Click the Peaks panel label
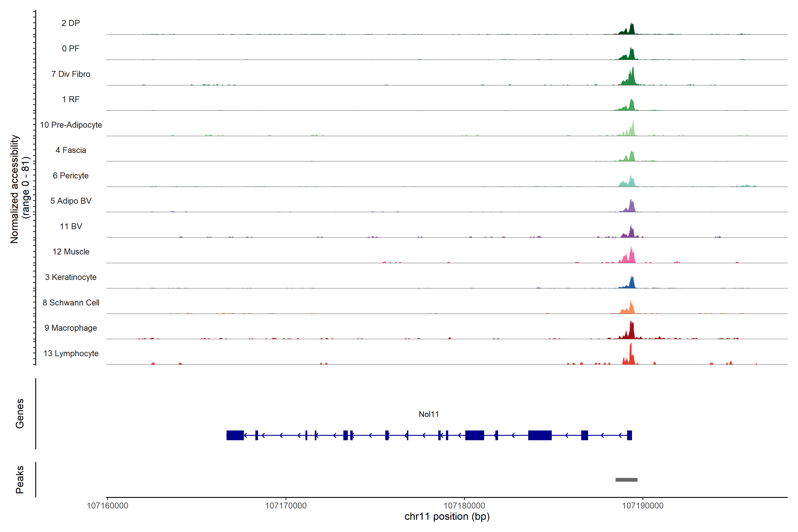This screenshot has width=798, height=532. point(20,479)
